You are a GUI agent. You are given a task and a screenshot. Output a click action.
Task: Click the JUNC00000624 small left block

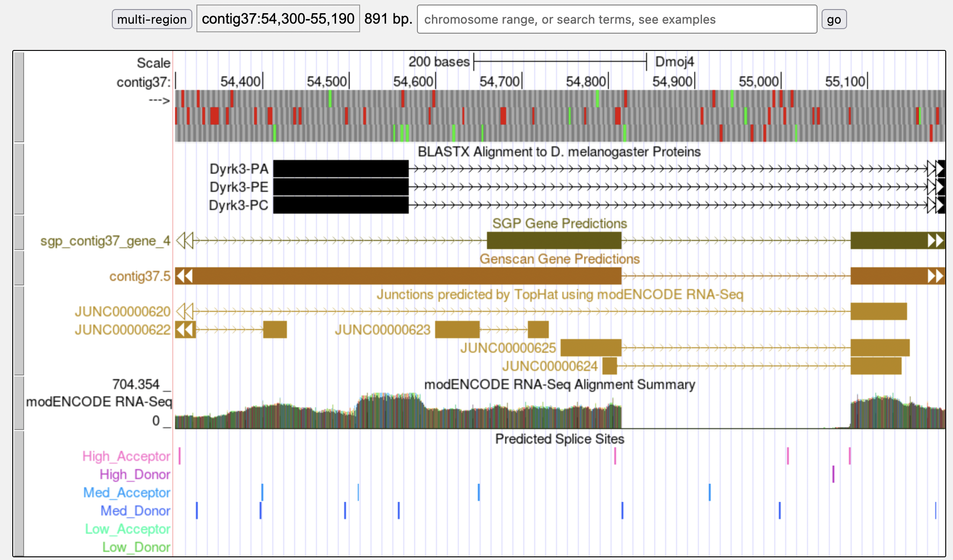[x=610, y=366]
